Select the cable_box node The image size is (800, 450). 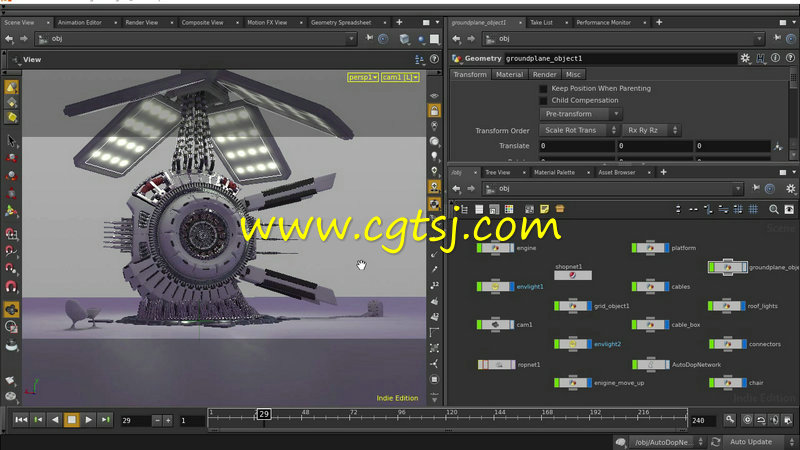tap(650, 324)
